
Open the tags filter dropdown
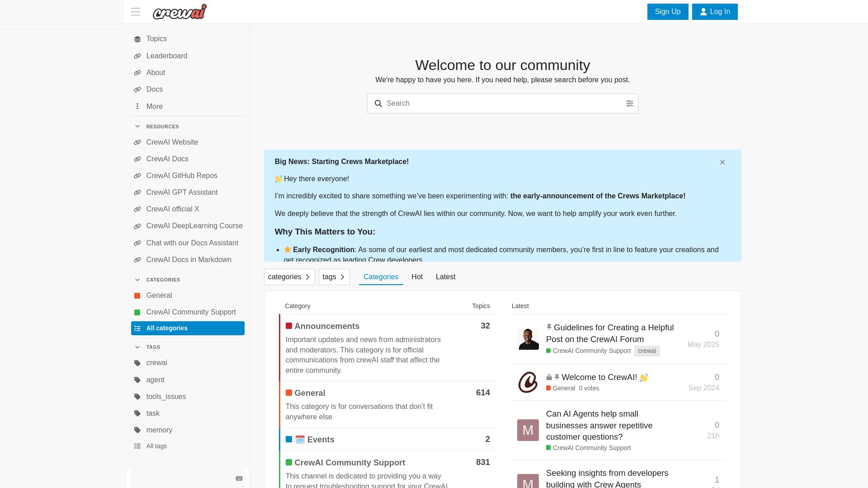pyautogui.click(x=334, y=277)
